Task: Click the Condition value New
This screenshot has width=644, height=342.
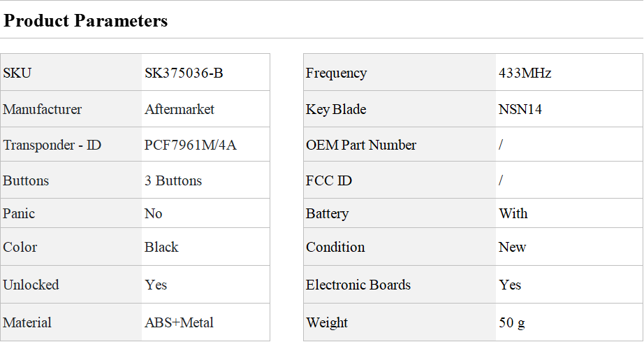Action: point(512,247)
